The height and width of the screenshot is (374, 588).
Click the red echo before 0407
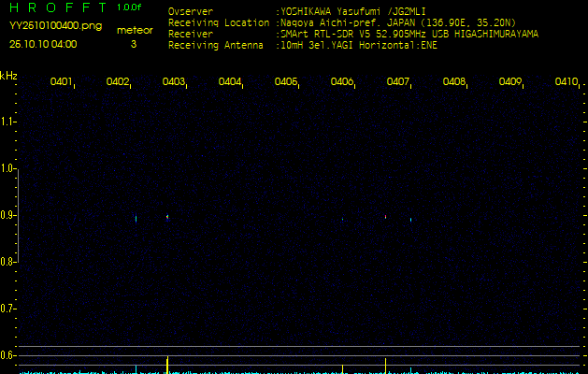pos(385,216)
